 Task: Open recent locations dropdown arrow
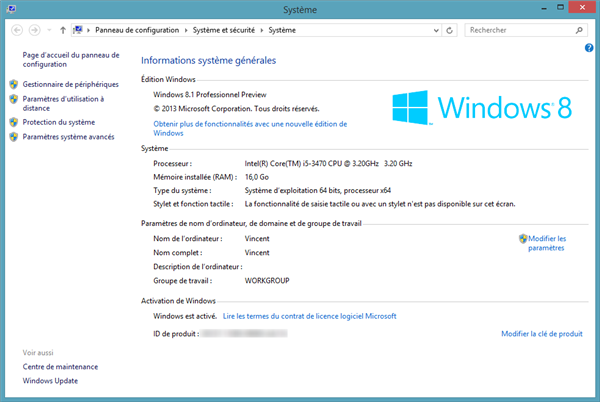click(x=50, y=30)
